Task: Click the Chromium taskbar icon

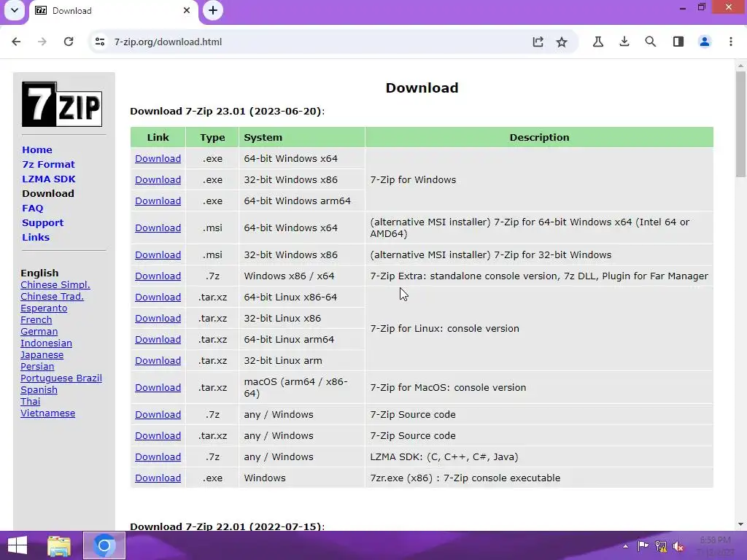Action: pyautogui.click(x=104, y=545)
